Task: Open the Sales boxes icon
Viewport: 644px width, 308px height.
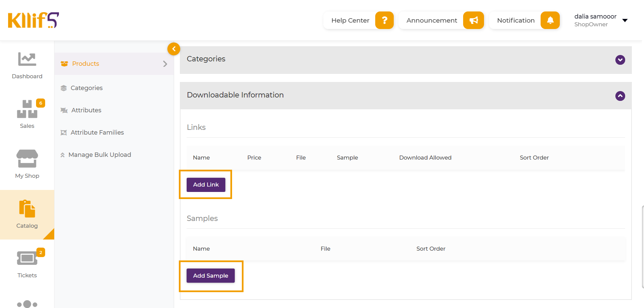Action: 27,109
